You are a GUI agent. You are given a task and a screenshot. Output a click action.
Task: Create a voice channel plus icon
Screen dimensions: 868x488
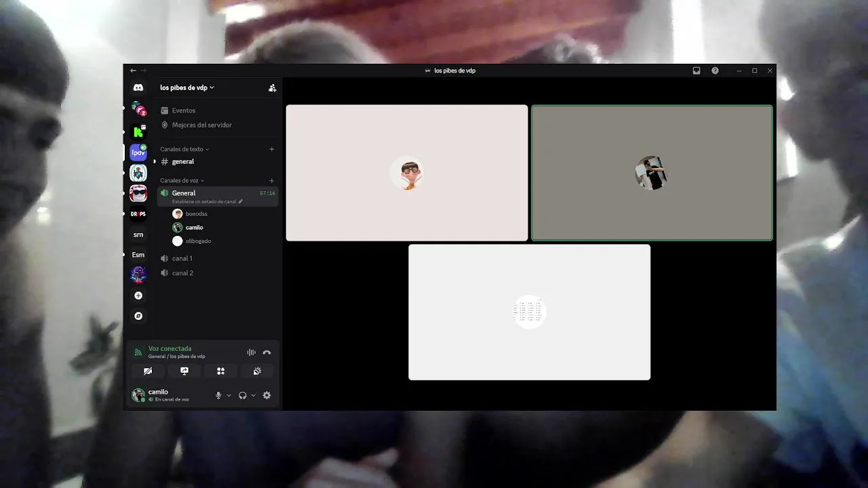click(x=272, y=181)
